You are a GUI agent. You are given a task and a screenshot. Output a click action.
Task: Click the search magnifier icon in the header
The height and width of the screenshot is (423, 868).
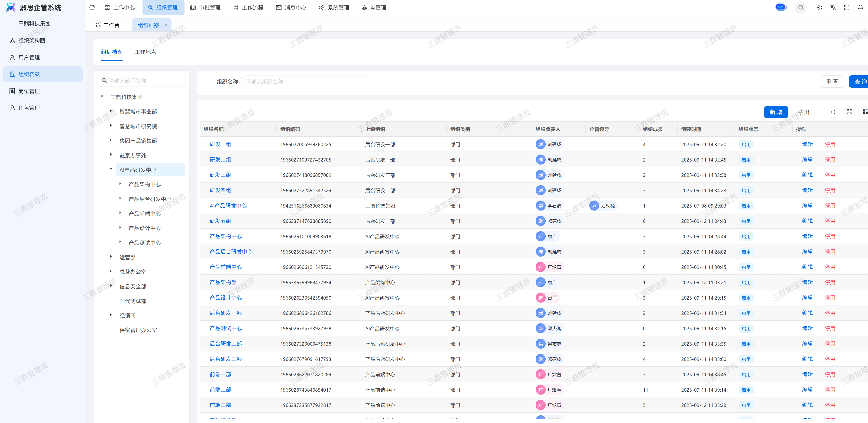click(801, 7)
